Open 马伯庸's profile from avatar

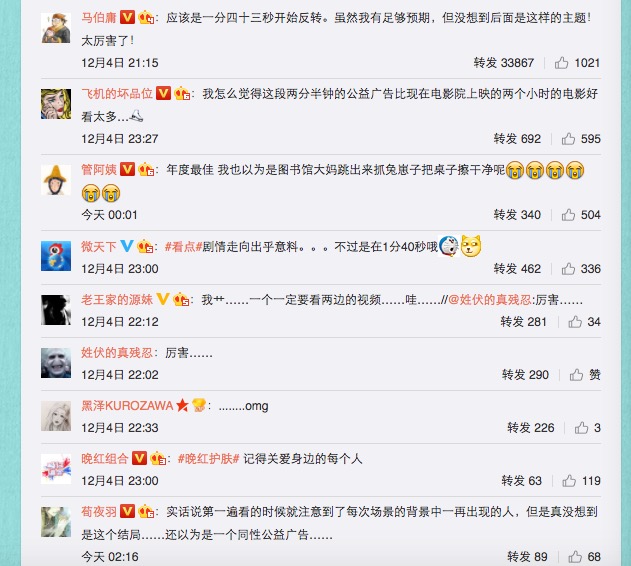coord(56,28)
